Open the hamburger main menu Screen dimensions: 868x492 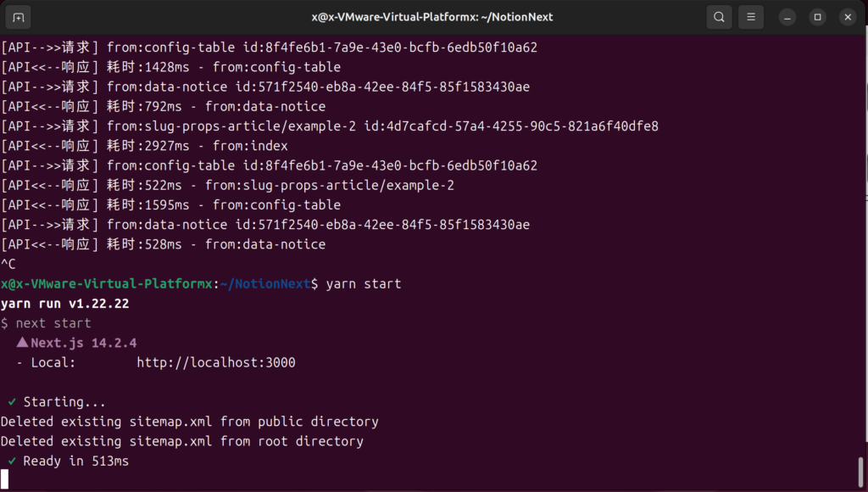click(x=750, y=17)
